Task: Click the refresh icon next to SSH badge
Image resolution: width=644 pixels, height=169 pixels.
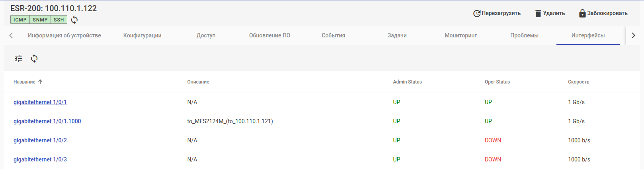Action: (x=74, y=20)
